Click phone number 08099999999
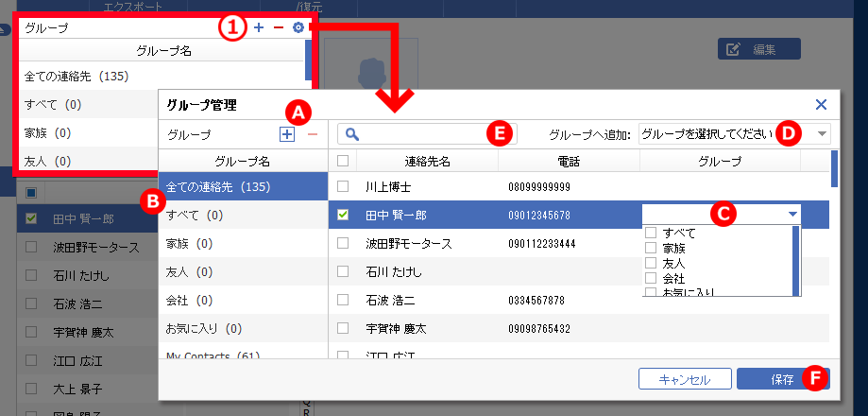Screen dimensions: 868x416 (x=539, y=187)
